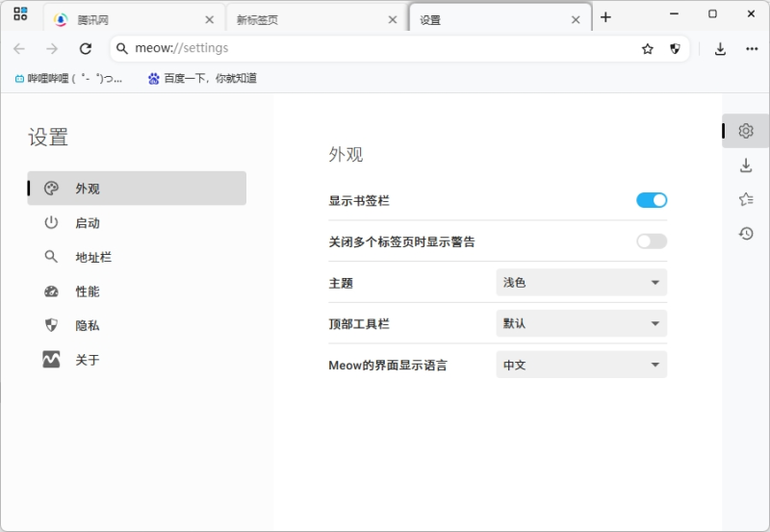This screenshot has width=770, height=532.
Task: Expand the 主题 dropdown showing 浅色
Action: [x=581, y=283]
